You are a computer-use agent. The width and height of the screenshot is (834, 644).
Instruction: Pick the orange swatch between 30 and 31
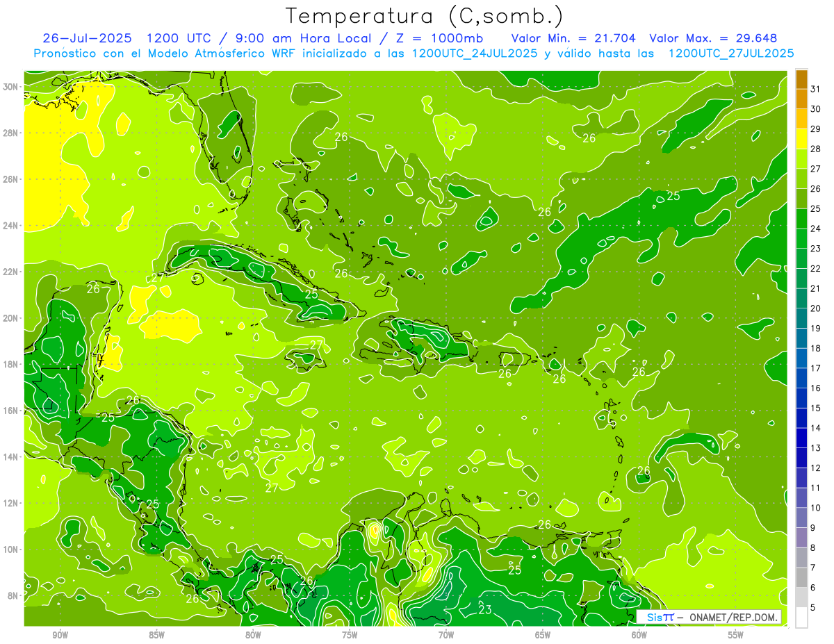(801, 99)
